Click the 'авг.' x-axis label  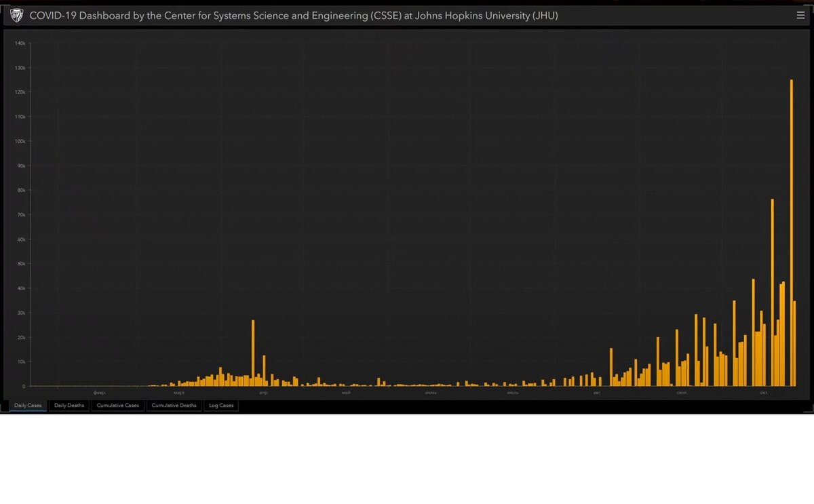pyautogui.click(x=597, y=393)
